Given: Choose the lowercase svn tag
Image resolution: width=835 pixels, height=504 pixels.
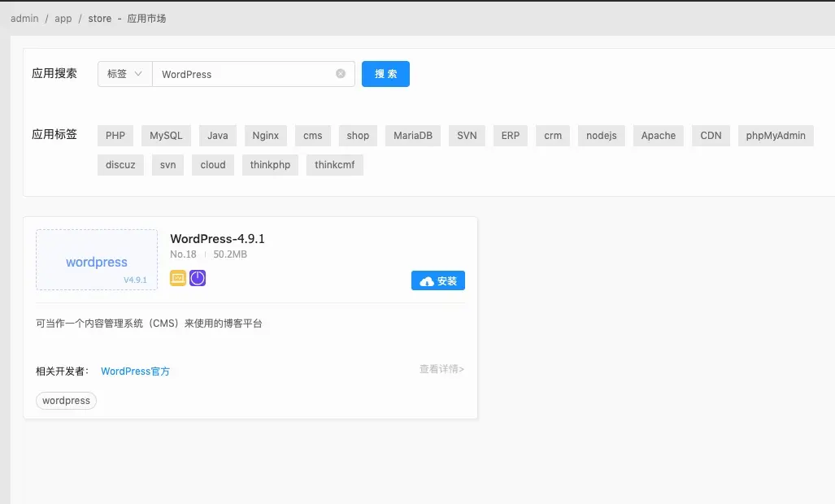Looking at the screenshot, I should (167, 165).
